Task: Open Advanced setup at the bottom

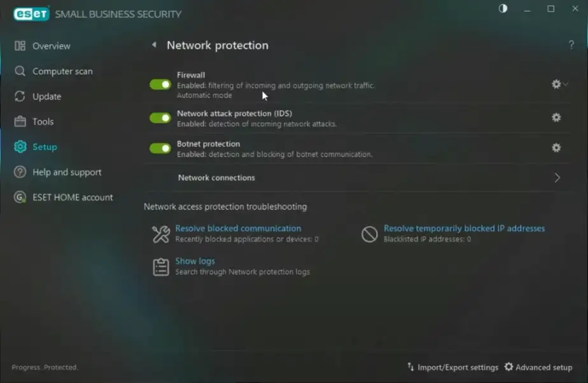Action: (x=538, y=367)
